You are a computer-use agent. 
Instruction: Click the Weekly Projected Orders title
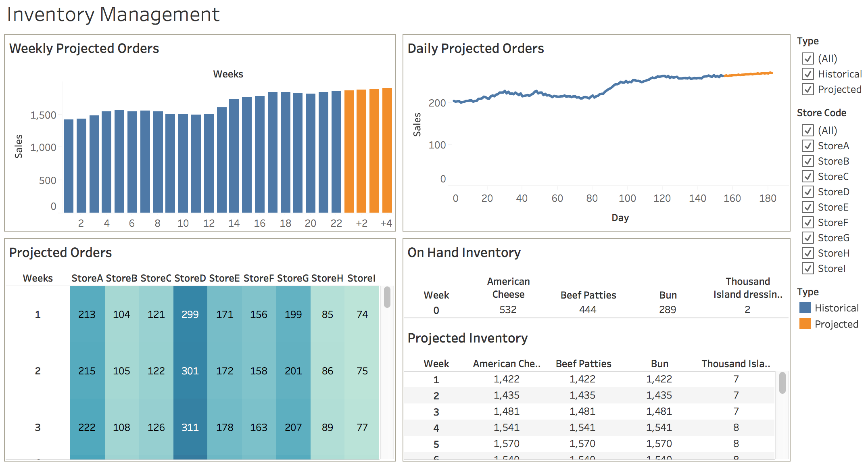(x=84, y=48)
